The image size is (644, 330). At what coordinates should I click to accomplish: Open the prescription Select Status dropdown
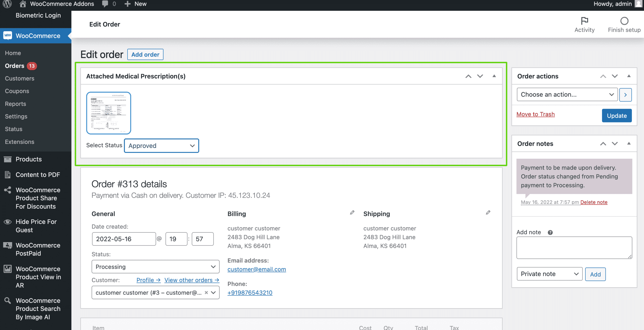162,146
